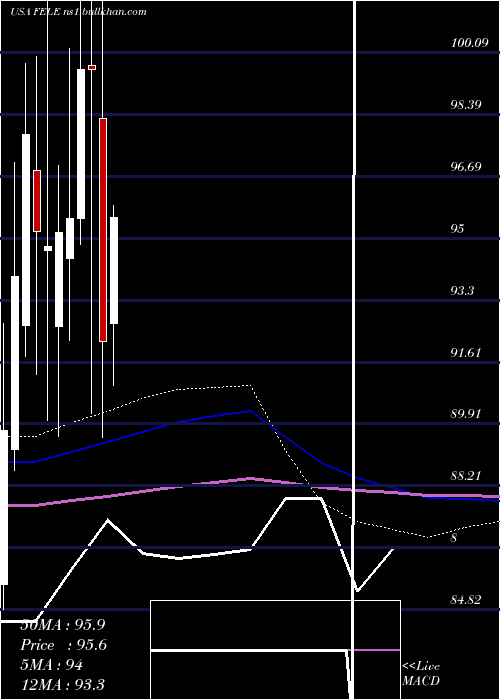Click the 96.69 price axis label

466,167
